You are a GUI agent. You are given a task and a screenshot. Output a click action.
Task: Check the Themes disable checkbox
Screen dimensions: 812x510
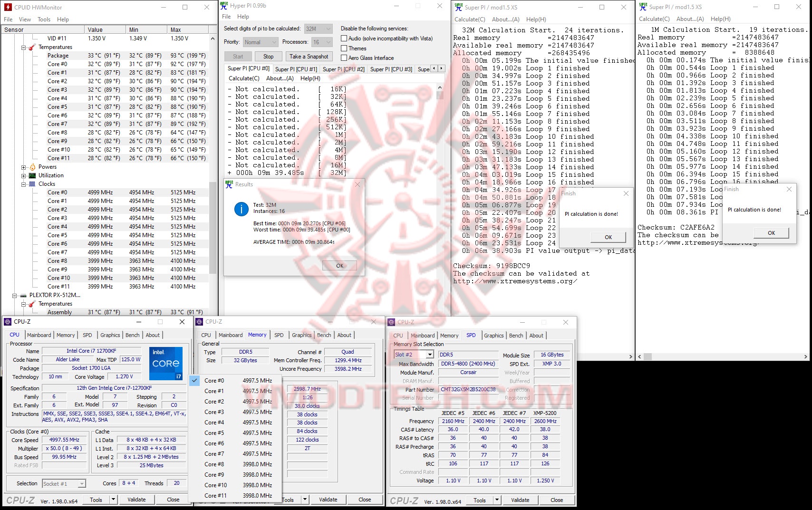(344, 48)
